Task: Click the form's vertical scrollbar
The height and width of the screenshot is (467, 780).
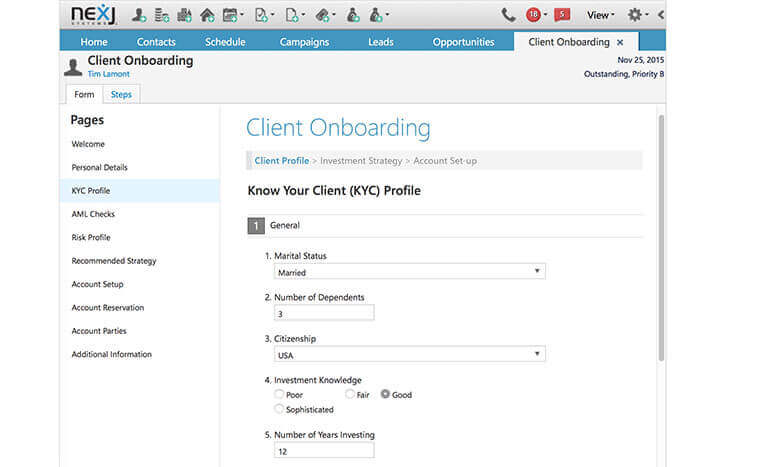Action: click(x=661, y=238)
